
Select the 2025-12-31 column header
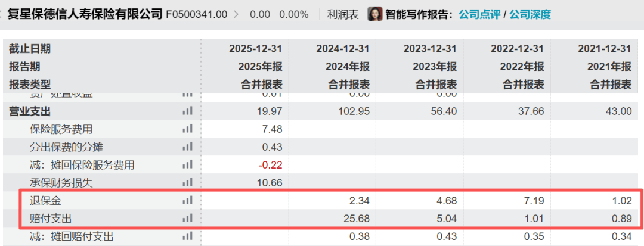255,49
